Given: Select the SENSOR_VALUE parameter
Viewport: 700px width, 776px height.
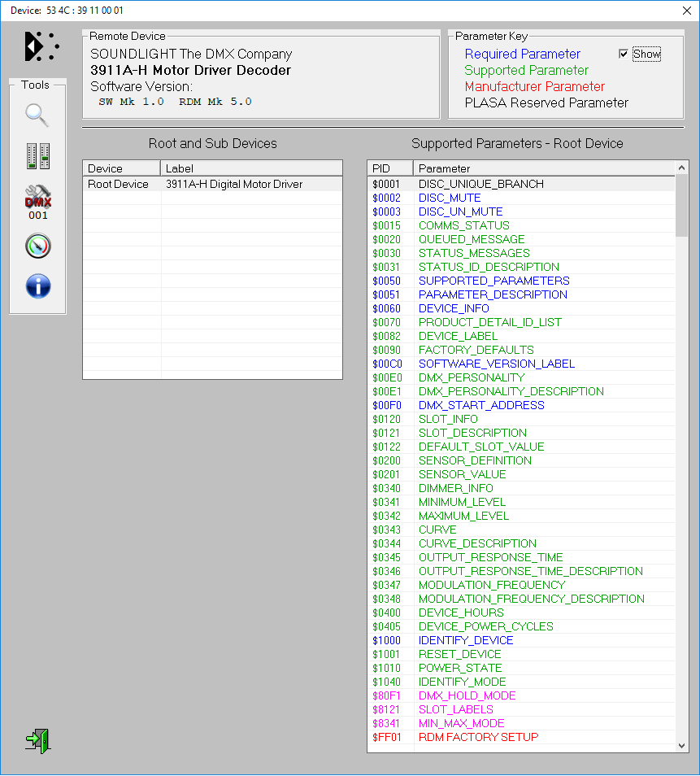Looking at the screenshot, I should 462,474.
